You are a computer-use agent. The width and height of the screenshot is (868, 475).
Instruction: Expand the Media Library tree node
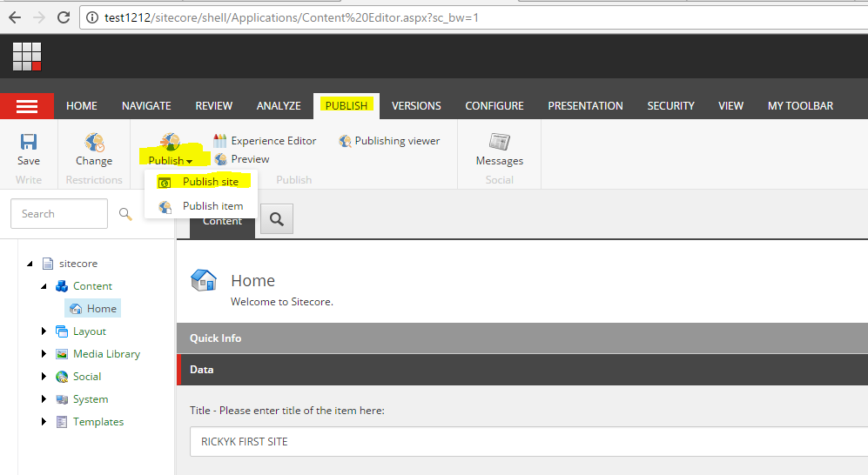(44, 354)
